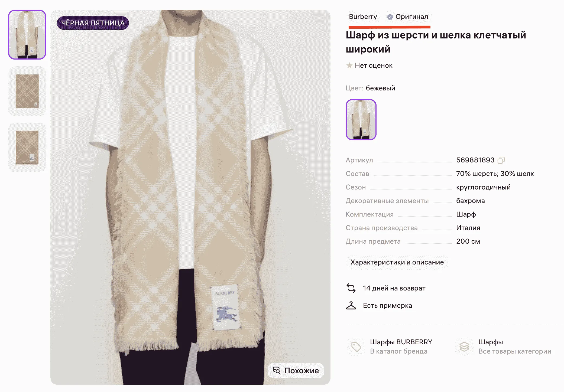
Task: Click the category layers icon
Action: 464,347
